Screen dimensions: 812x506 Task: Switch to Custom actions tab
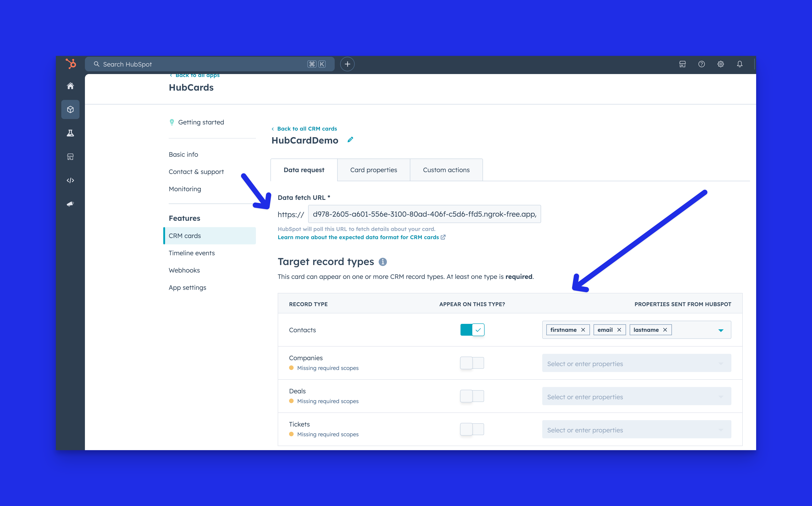point(446,170)
